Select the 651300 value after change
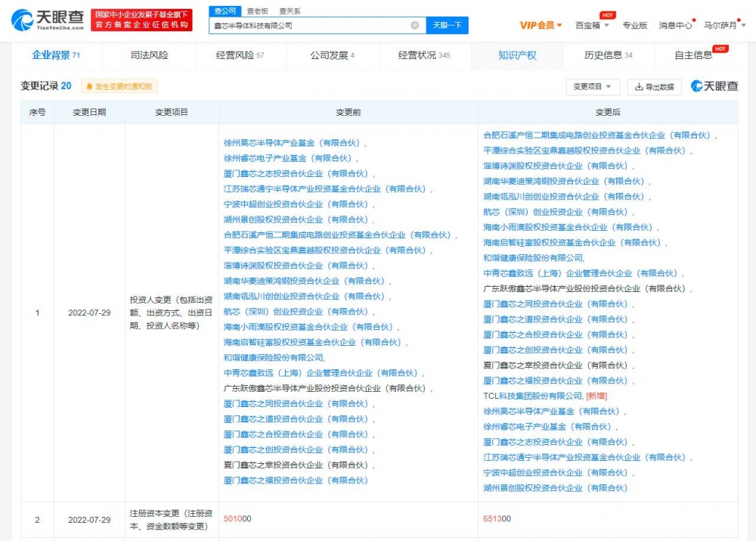Image resolution: width=756 pixels, height=541 pixels. click(x=497, y=519)
